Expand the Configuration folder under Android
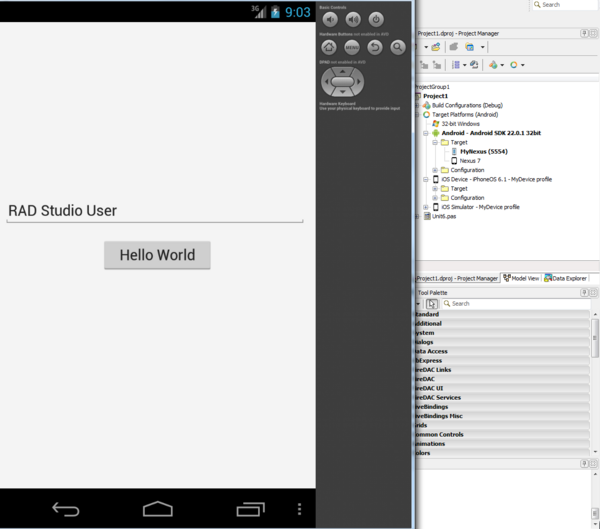Viewport: 600px width, 529px height. (435, 170)
